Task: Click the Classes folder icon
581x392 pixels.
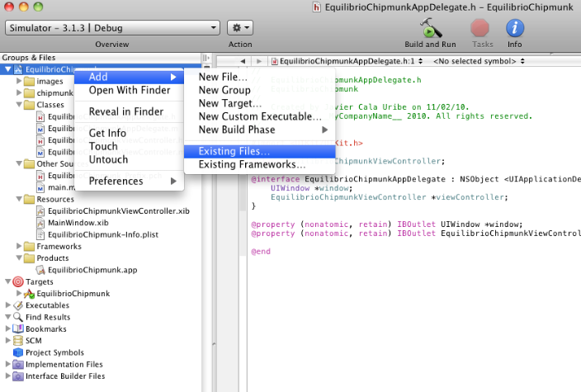Action: (x=29, y=105)
